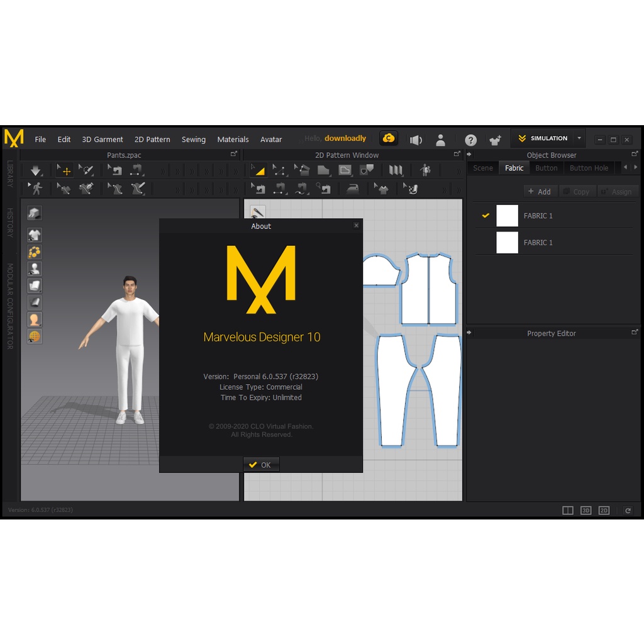644x644 pixels.
Task: Click the orange checkmark beside FABRIC 1
Action: point(486,215)
